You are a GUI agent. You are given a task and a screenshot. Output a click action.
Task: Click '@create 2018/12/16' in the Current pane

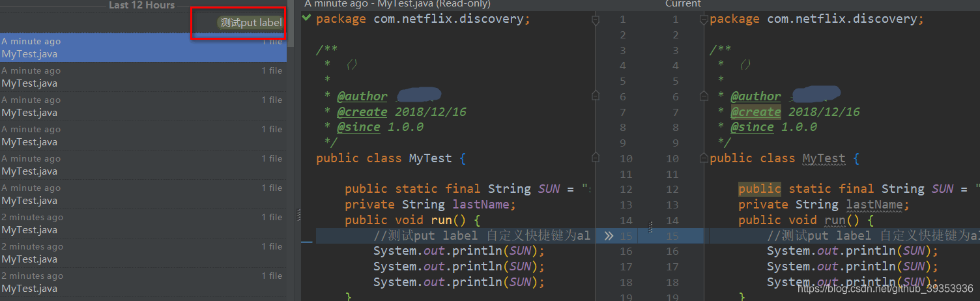pyautogui.click(x=795, y=112)
